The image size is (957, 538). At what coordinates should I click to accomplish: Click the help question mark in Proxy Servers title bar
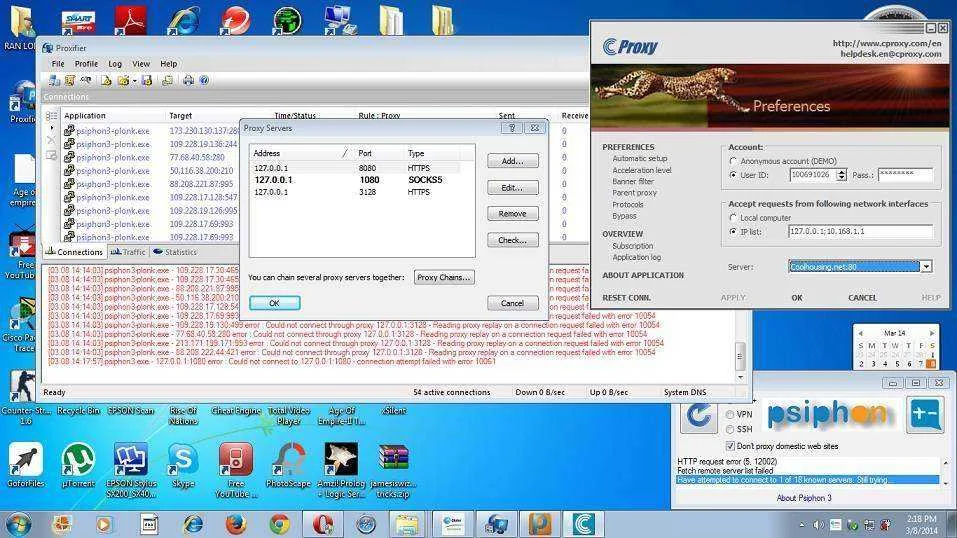(x=511, y=128)
